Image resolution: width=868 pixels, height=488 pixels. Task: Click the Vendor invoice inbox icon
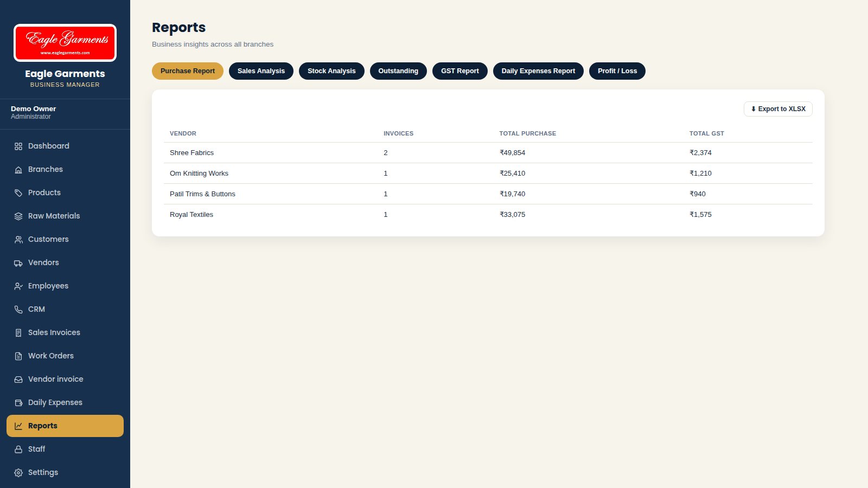(x=18, y=380)
